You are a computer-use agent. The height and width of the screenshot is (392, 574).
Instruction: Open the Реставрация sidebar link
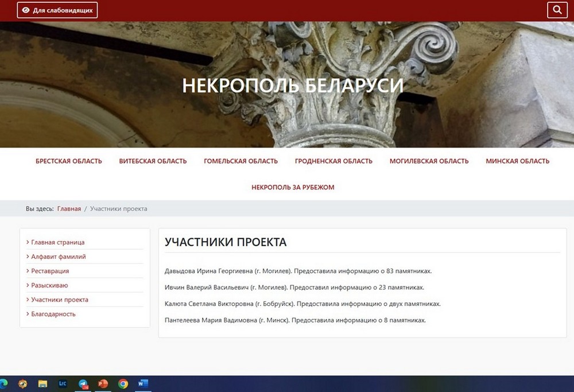pos(50,271)
